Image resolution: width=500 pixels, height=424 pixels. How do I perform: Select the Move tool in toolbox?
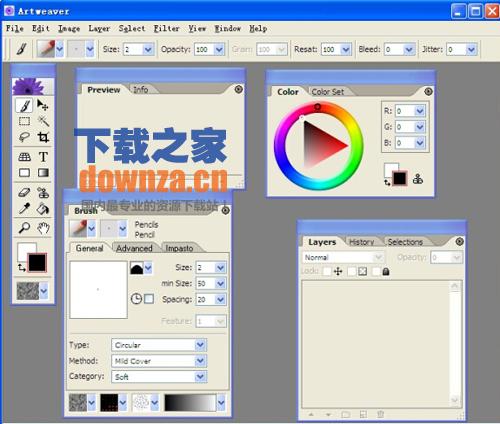43,105
